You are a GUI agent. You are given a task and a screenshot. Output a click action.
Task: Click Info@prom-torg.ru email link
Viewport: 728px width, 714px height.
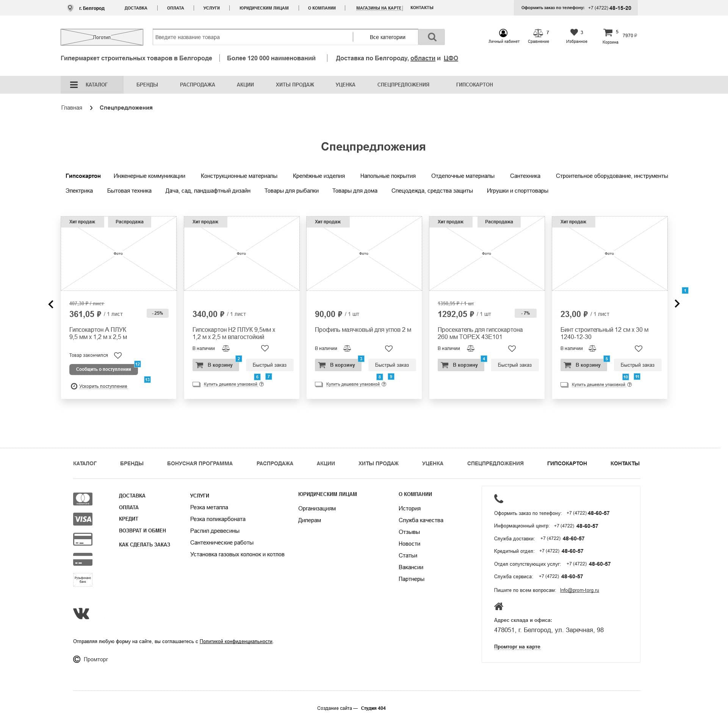579,590
